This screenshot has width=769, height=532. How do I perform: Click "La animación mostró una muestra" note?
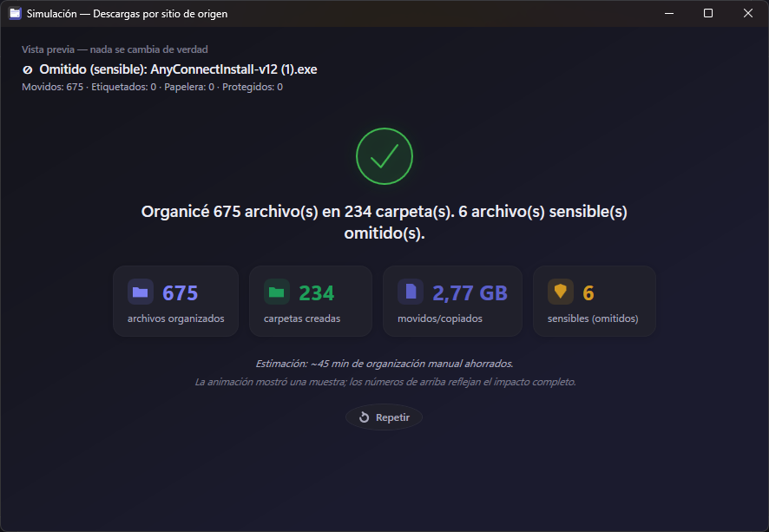(x=385, y=382)
